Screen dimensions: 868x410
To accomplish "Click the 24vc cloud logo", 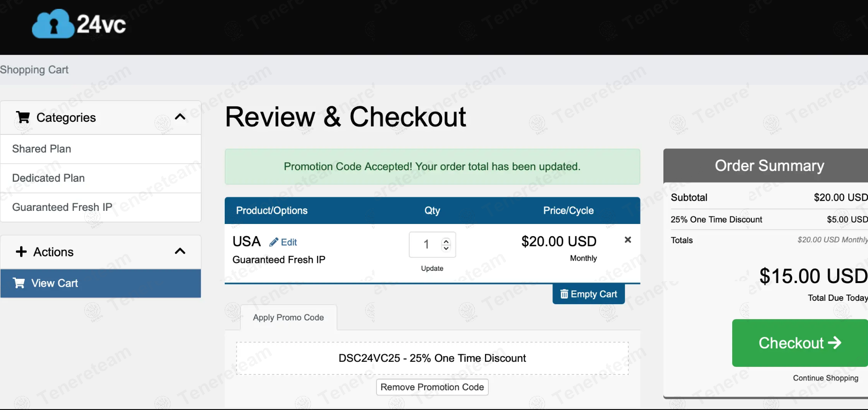I will [79, 24].
